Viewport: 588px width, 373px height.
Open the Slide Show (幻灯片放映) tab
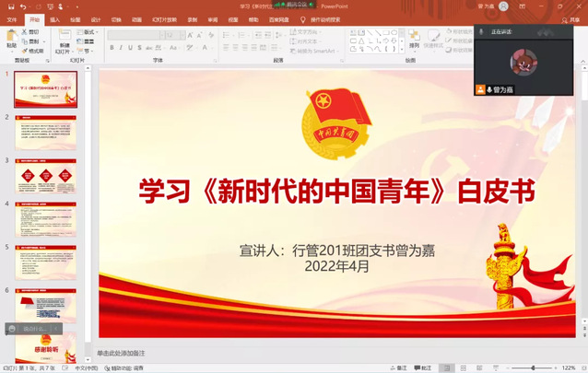[x=164, y=20]
